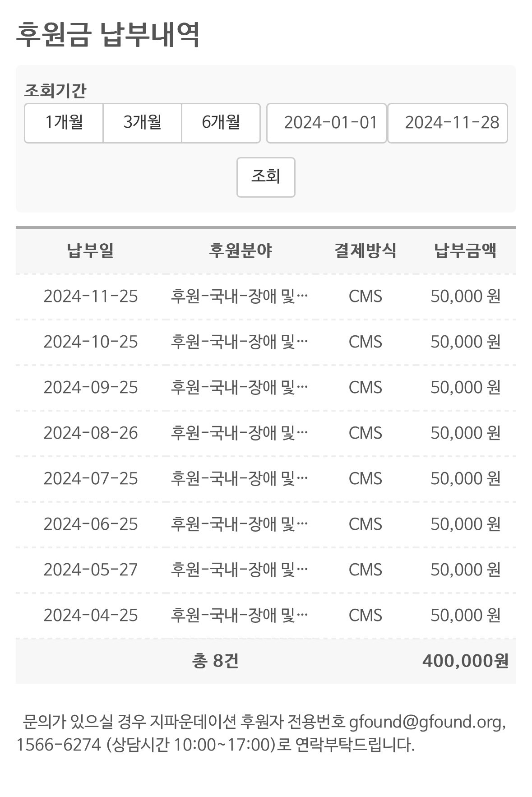Open the 2024-04-25 payment row
The width and height of the screenshot is (532, 797).
click(x=90, y=616)
